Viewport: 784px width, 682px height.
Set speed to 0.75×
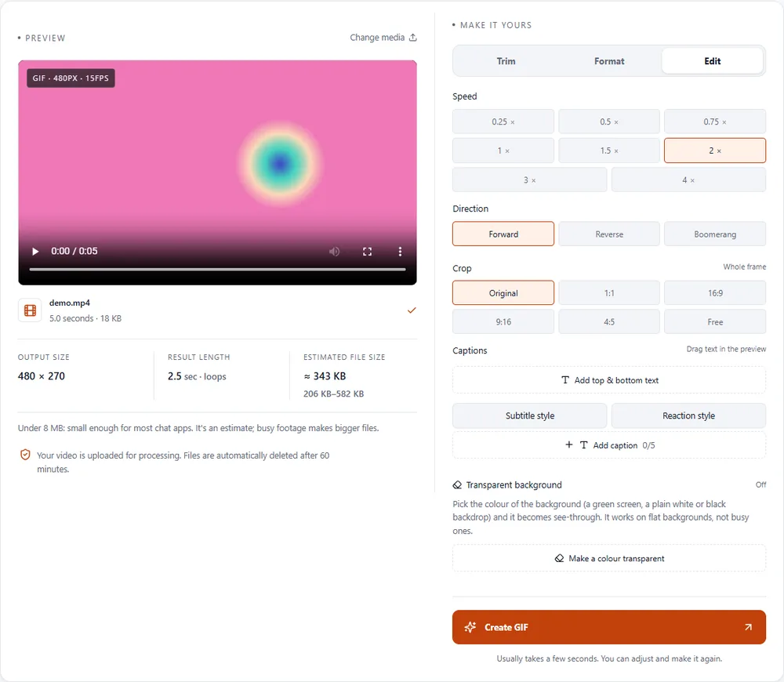tap(715, 122)
